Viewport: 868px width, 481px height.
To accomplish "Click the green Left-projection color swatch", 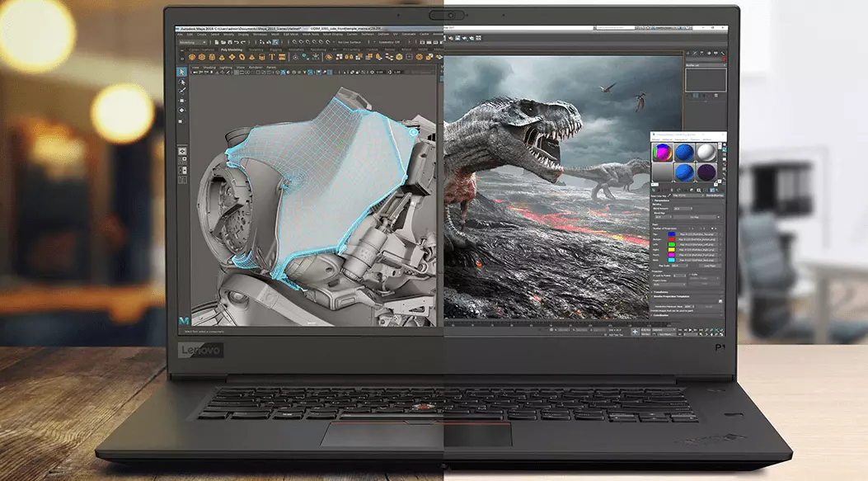I will click(672, 245).
